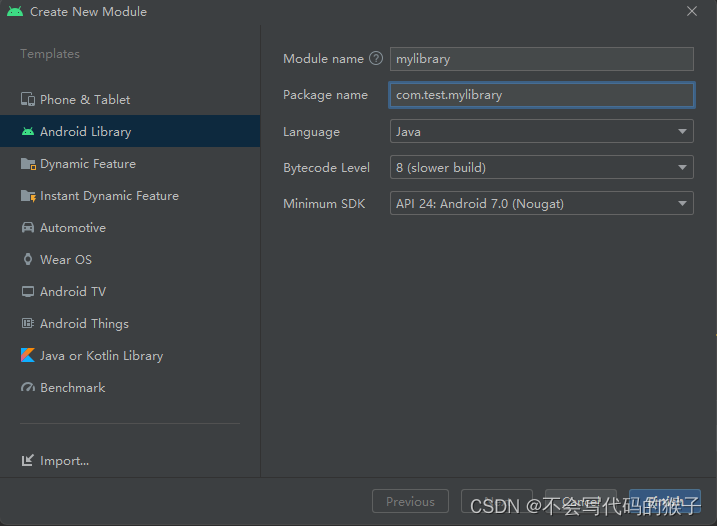
Task: Click the Instant Dynamic Feature icon
Action: point(28,196)
